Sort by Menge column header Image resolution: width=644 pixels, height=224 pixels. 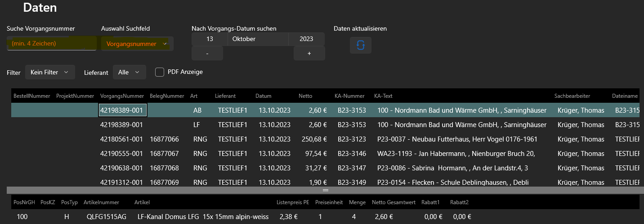357,202
